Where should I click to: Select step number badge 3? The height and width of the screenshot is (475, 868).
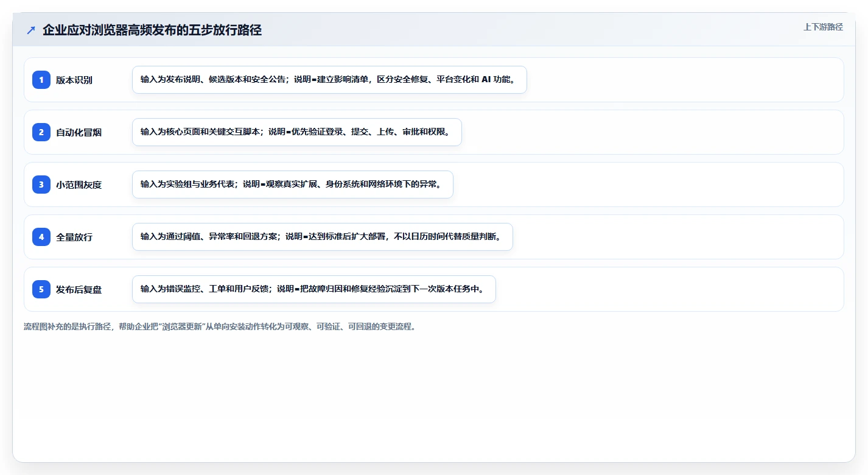tap(41, 185)
